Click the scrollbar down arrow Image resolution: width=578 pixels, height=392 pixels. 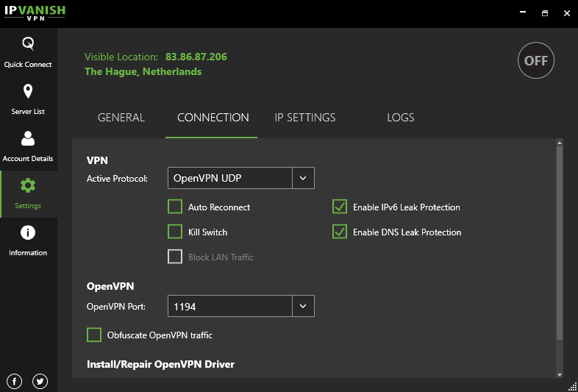tap(560, 374)
